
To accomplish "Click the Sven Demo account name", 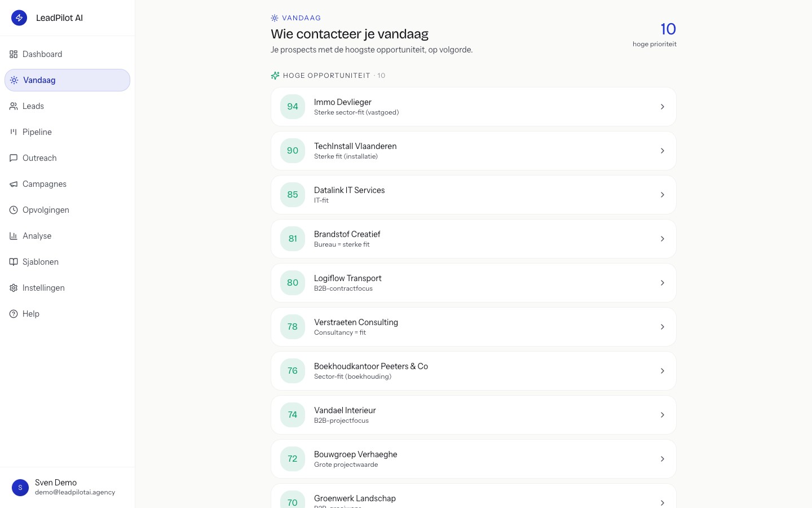I will tap(56, 483).
